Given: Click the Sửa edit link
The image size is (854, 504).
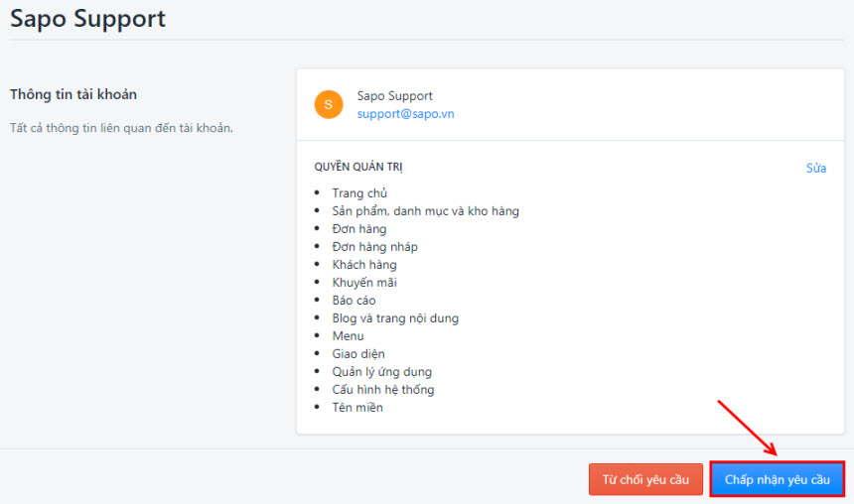Looking at the screenshot, I should click(816, 169).
